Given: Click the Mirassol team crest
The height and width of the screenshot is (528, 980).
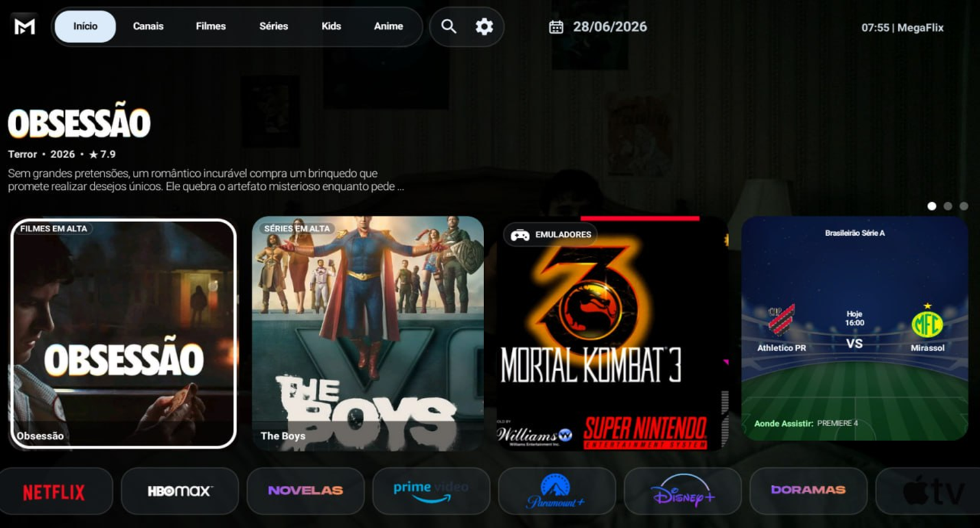Looking at the screenshot, I should point(927,322).
